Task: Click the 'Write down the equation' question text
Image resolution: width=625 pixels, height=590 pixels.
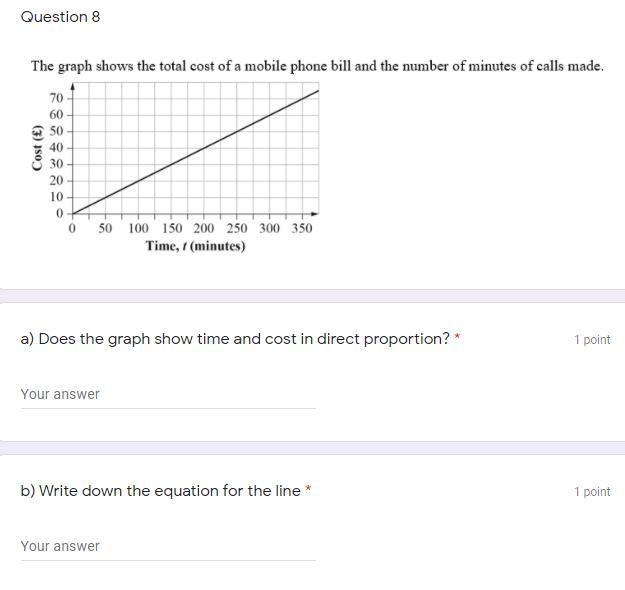Action: coord(160,491)
